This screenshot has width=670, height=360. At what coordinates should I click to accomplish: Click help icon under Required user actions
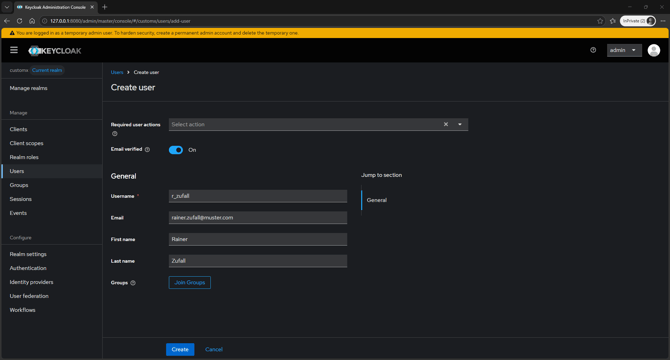pos(115,134)
